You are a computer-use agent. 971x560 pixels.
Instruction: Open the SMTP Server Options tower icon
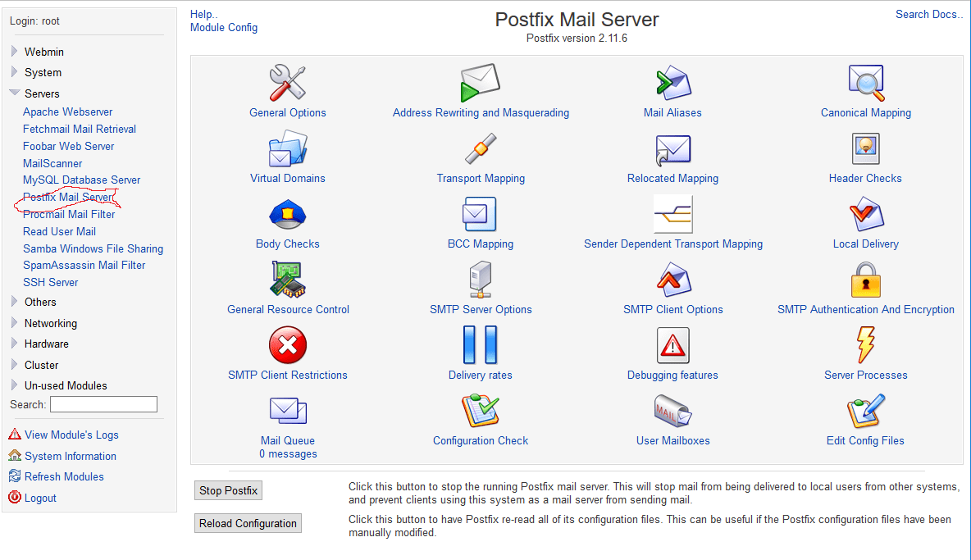481,280
